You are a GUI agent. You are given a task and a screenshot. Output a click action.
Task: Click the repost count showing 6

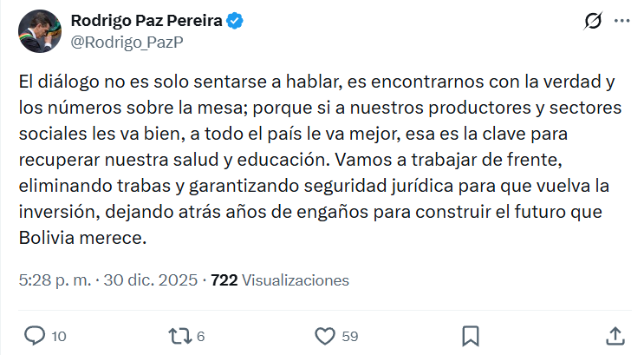pyautogui.click(x=200, y=336)
